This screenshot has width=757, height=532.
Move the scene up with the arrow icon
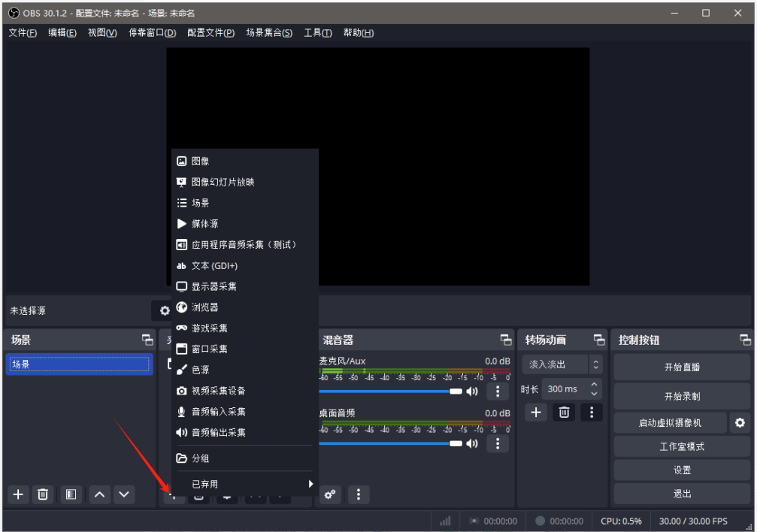98,494
